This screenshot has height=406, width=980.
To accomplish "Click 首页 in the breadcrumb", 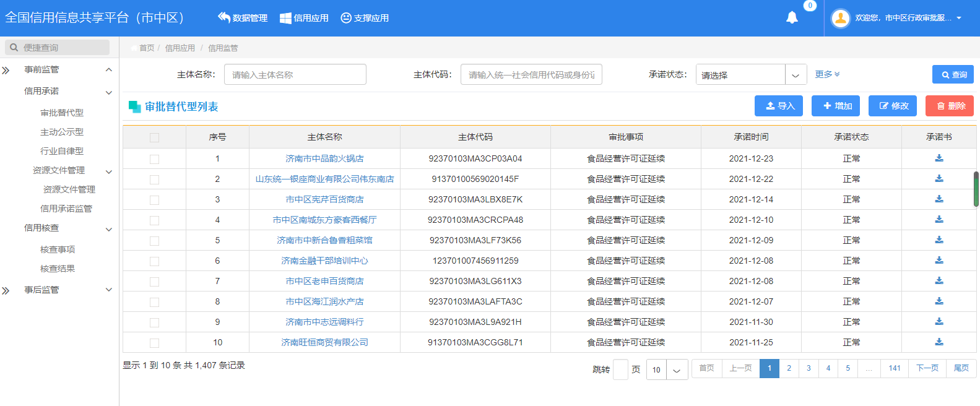I will click(x=147, y=48).
